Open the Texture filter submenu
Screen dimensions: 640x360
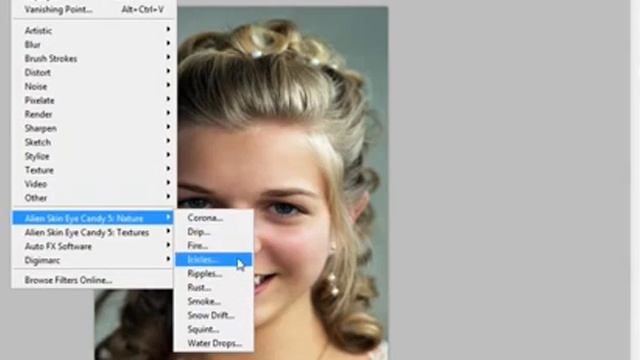[94, 170]
